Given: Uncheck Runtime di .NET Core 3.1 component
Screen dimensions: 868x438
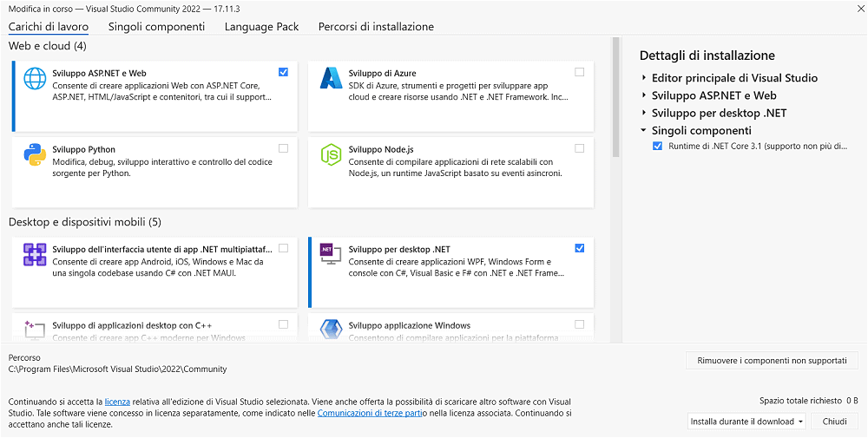Looking at the screenshot, I should pos(658,147).
